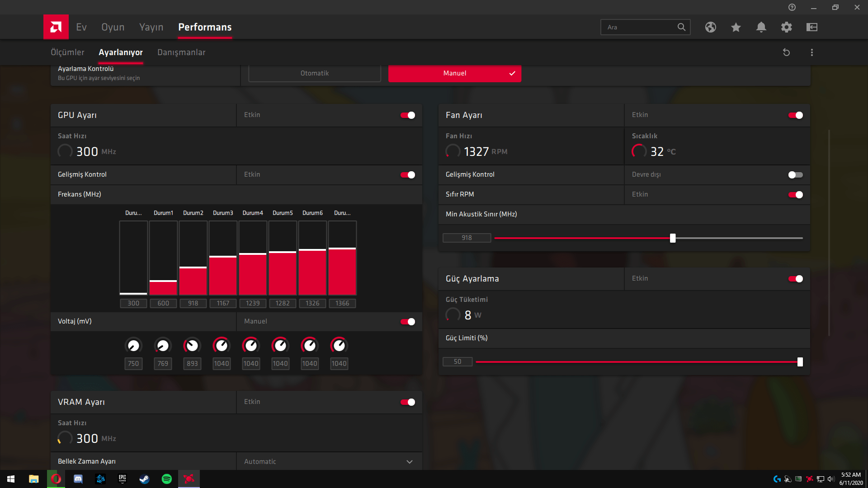Screen dimensions: 868x488
Task: Open the Oyun tab
Action: 113,27
